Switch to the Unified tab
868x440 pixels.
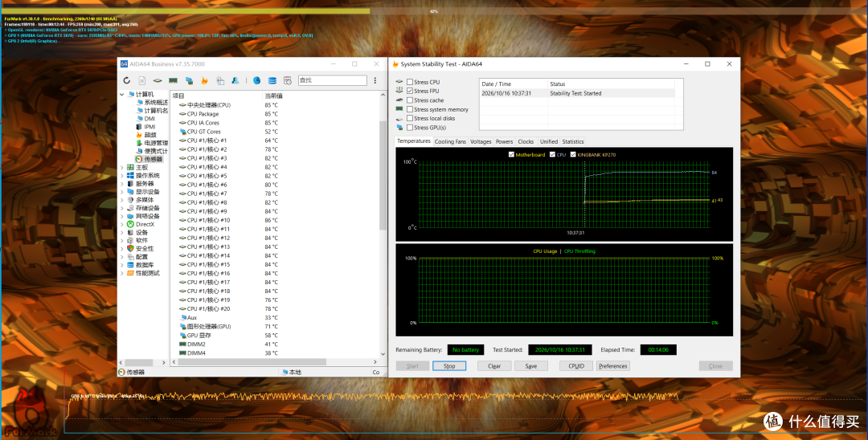(549, 141)
